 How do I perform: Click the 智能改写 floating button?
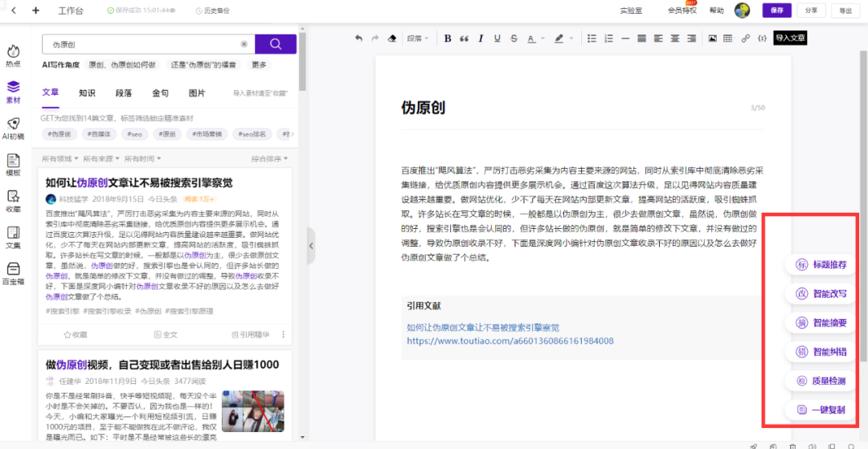(x=820, y=294)
